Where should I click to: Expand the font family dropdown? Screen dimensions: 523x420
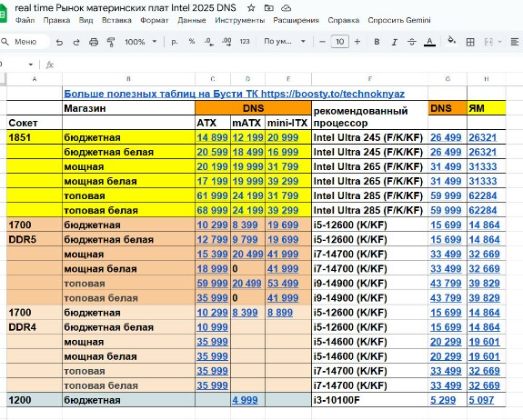point(284,42)
